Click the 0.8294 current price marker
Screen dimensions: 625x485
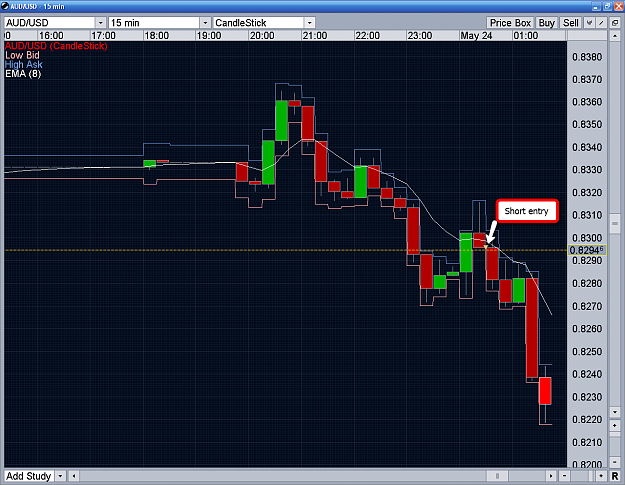coord(587,250)
